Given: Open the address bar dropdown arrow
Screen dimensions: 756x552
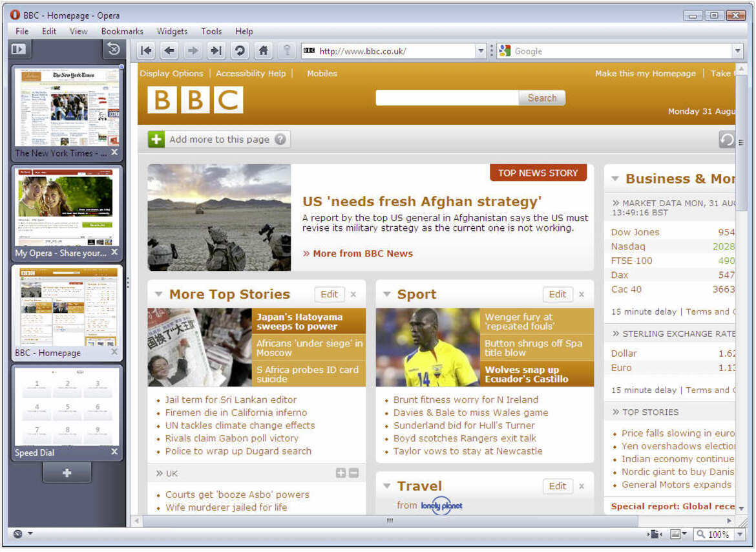Looking at the screenshot, I should point(480,51).
